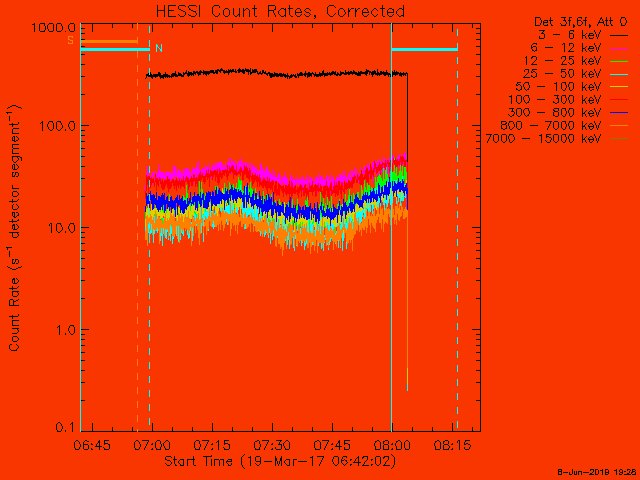Pick the blue legend line for 300 - 800 keV
The height and width of the screenshot is (480, 640).
coord(619,113)
